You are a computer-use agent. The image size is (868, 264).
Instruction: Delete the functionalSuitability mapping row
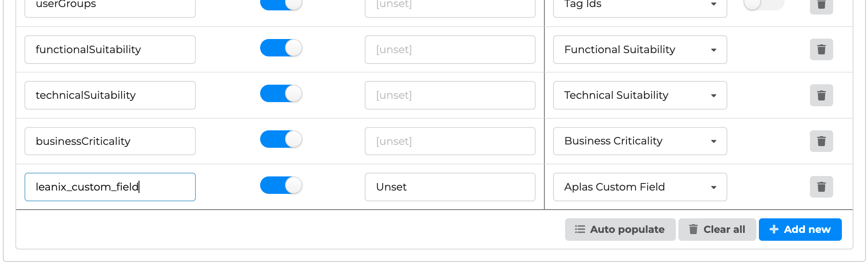[821, 49]
